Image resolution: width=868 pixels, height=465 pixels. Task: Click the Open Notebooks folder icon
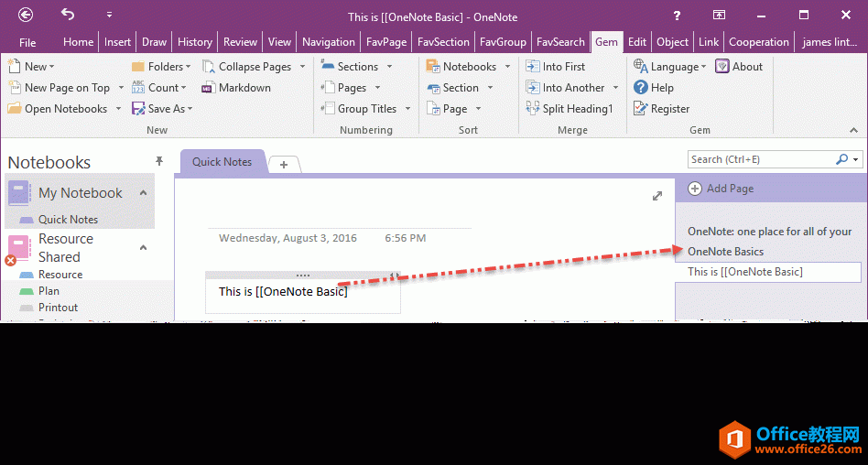pyautogui.click(x=15, y=109)
